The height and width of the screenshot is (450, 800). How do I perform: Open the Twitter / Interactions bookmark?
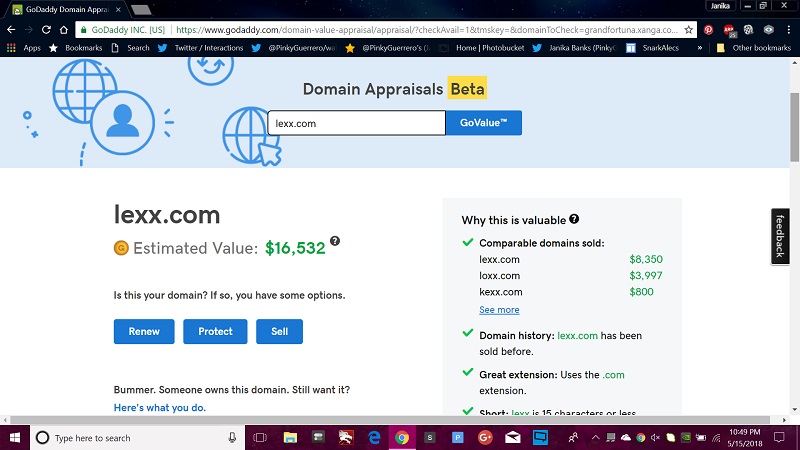pos(201,48)
